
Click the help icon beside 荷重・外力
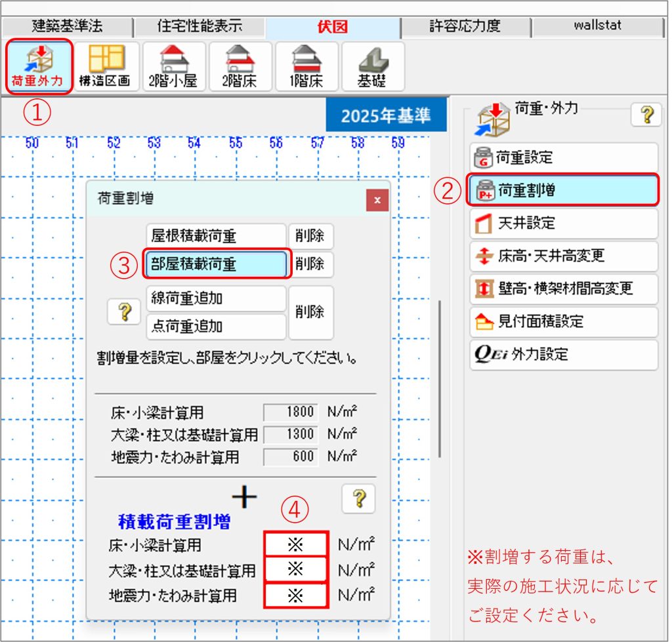pyautogui.click(x=645, y=115)
